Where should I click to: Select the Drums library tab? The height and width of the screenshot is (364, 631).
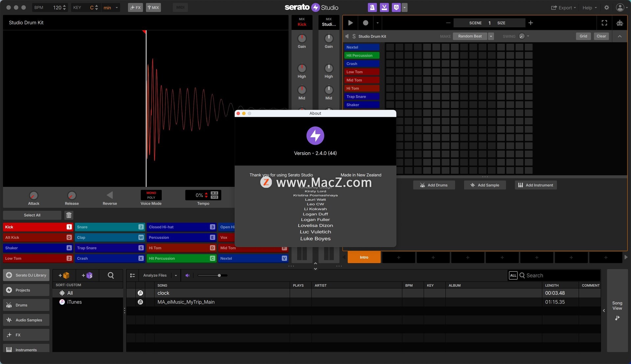click(26, 305)
